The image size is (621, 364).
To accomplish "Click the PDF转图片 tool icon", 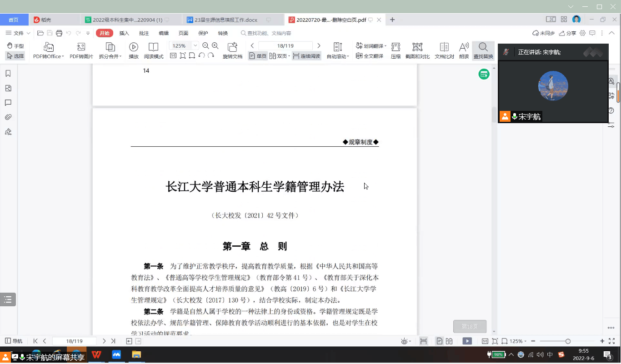I will click(x=82, y=50).
